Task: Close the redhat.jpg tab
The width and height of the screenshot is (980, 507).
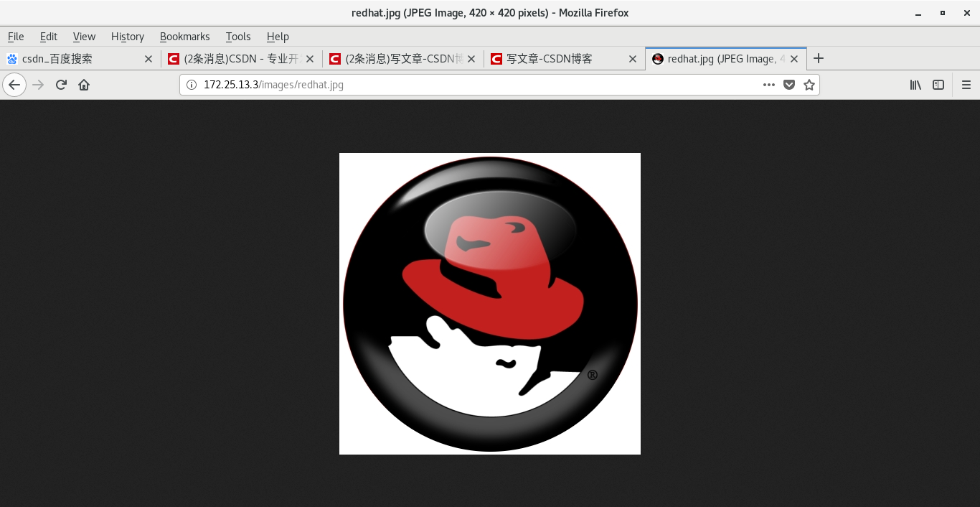Action: [x=794, y=59]
